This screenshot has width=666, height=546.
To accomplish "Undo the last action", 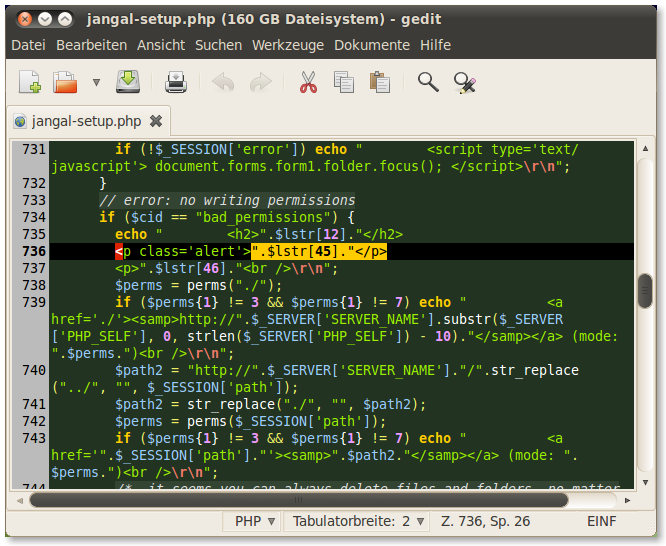I will [x=223, y=82].
